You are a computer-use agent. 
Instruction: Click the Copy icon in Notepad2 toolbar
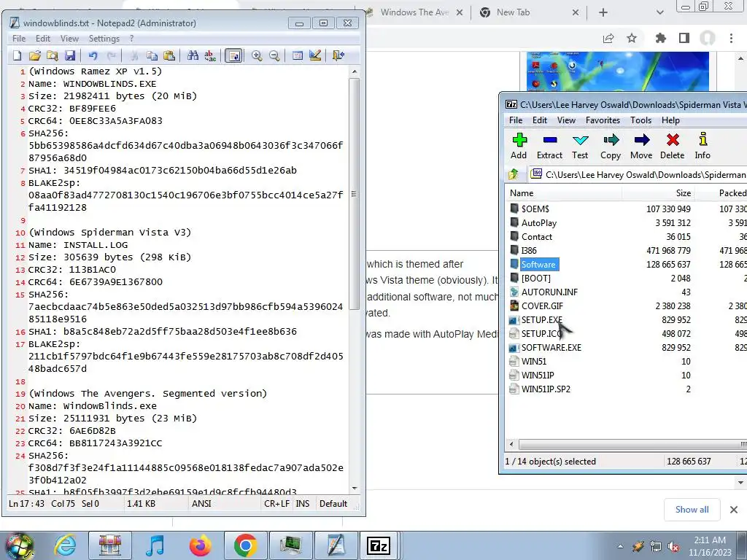point(152,55)
